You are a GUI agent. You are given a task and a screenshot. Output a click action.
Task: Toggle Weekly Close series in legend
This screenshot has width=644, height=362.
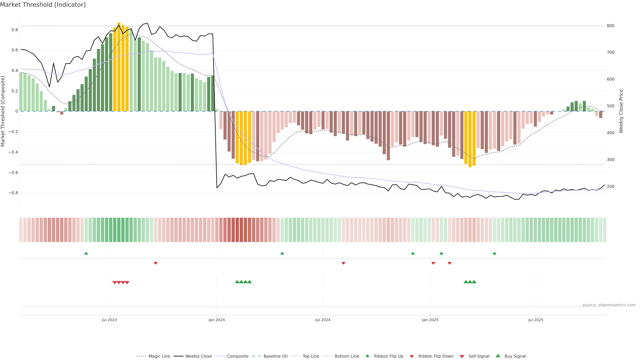point(198,356)
